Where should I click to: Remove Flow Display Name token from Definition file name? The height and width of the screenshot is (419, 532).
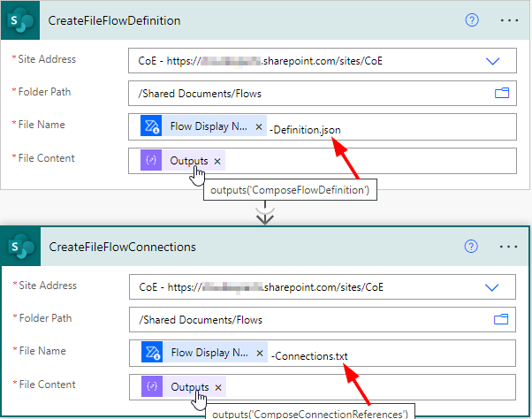point(259,127)
